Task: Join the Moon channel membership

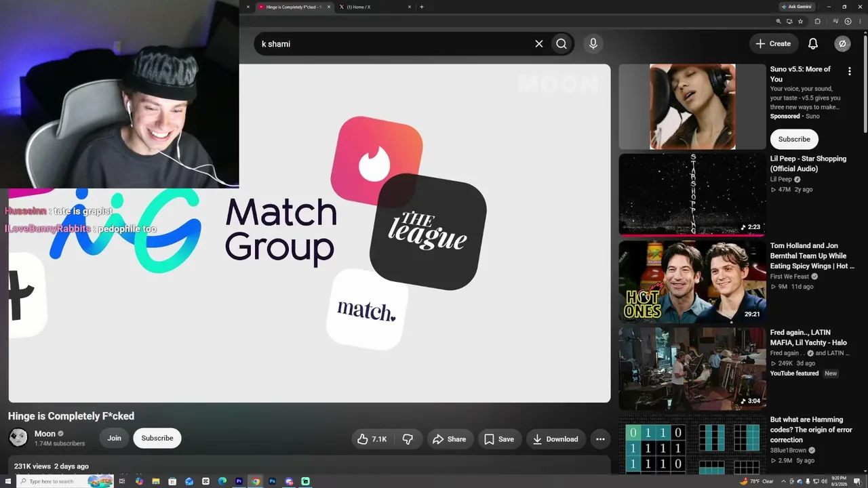Action: [x=114, y=438]
